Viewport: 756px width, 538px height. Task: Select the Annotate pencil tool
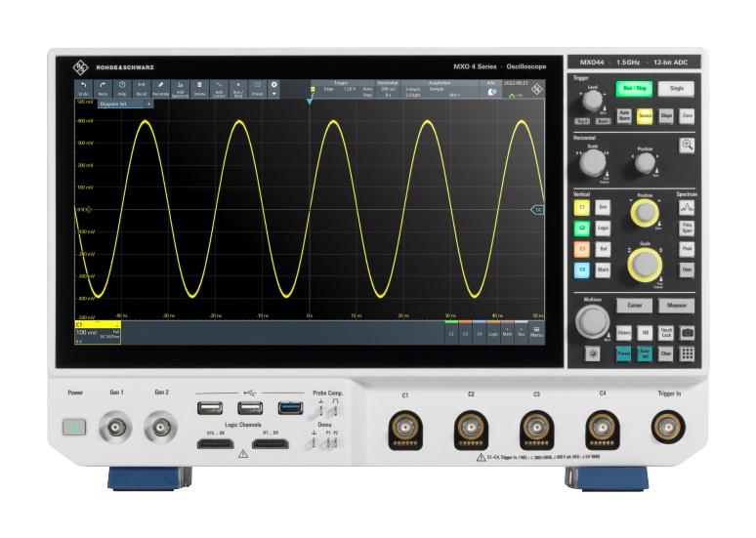point(160,88)
